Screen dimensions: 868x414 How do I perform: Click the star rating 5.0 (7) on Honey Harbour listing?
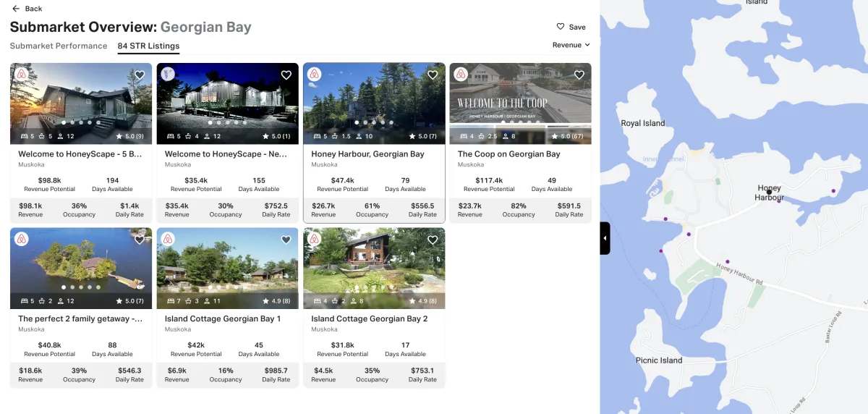[422, 136]
